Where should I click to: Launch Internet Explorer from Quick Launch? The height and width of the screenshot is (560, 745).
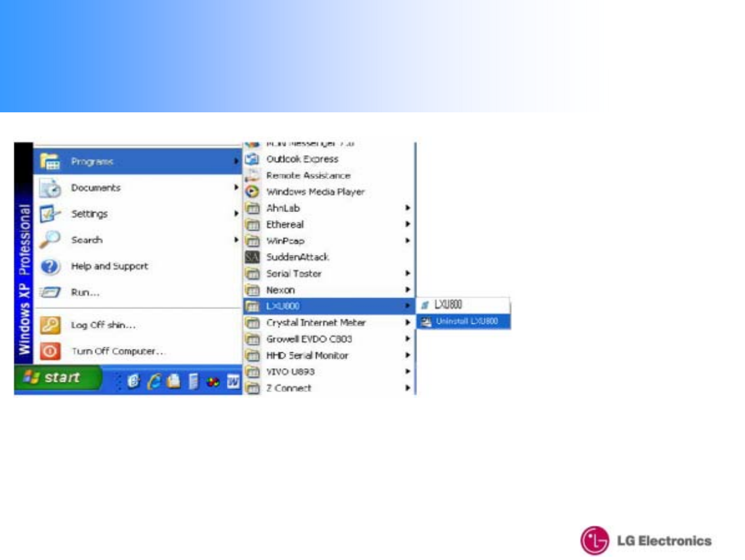pos(154,381)
